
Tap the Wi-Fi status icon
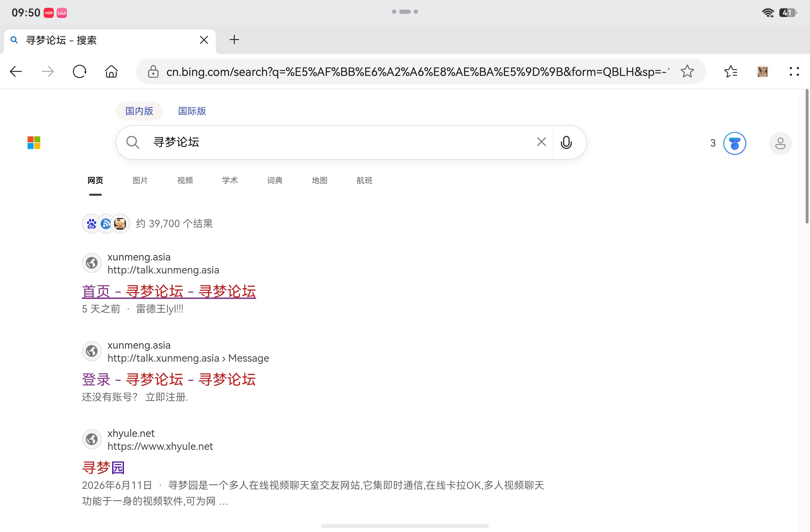[768, 13]
